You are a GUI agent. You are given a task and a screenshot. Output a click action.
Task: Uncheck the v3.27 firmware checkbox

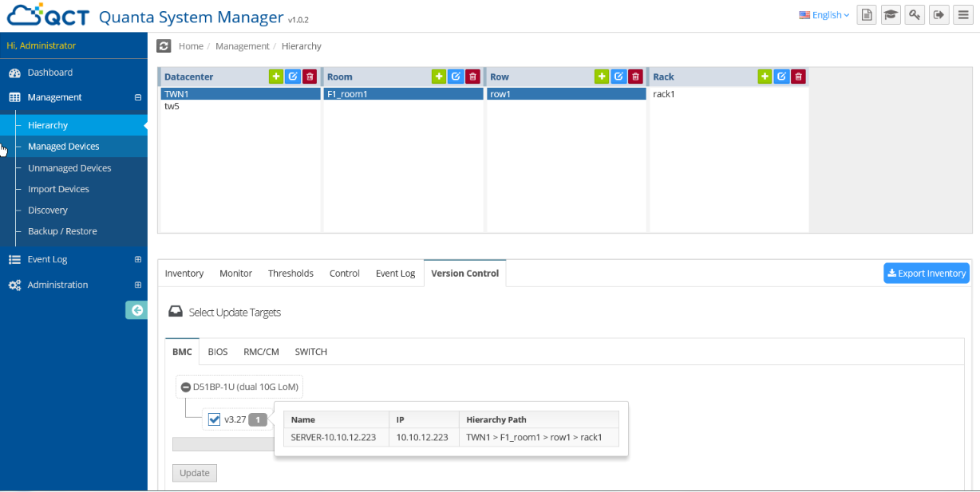(x=214, y=419)
